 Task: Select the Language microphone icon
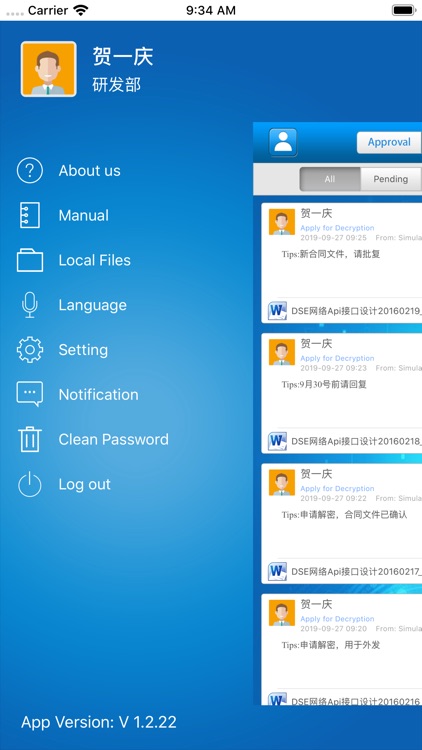click(x=30, y=305)
